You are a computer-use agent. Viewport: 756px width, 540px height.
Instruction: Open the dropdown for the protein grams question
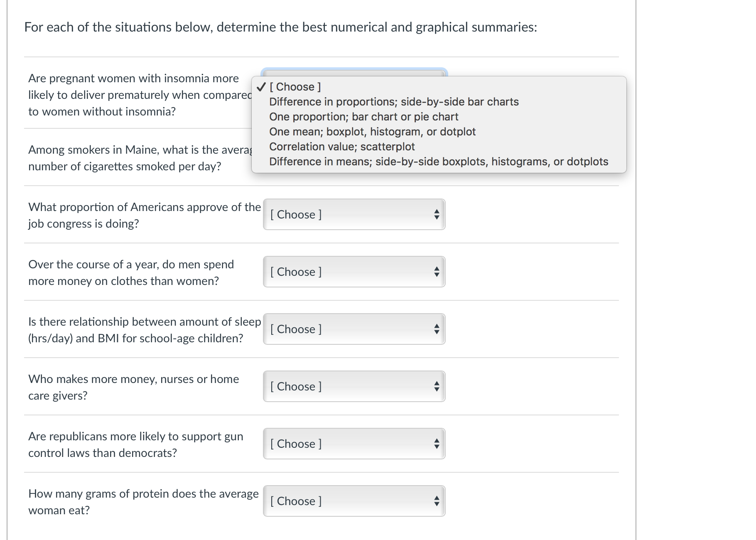click(x=354, y=501)
